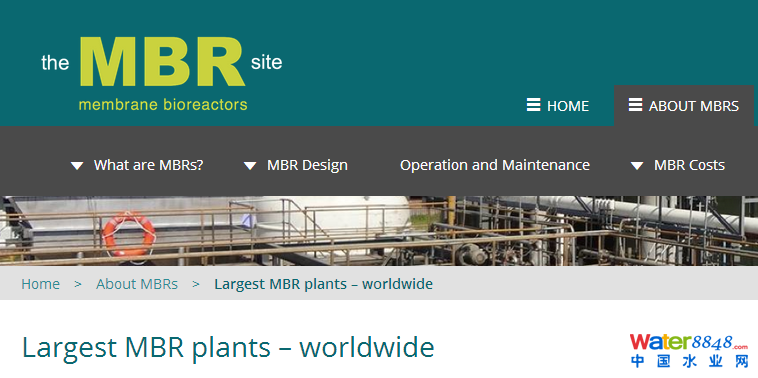Screen dimensions: 758x378
Task: Go to Home breadcrumb link
Action: (41, 284)
